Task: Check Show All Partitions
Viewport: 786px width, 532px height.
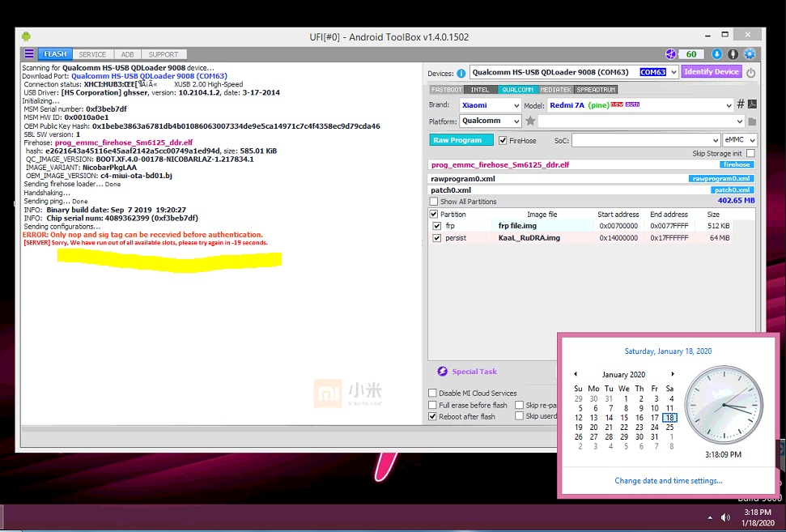Action: click(434, 202)
